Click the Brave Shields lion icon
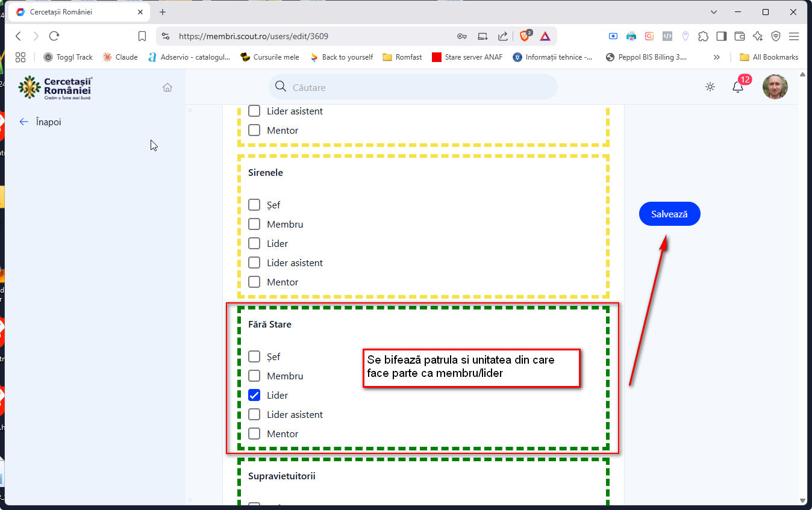Image resolution: width=812 pixels, height=510 pixels. [x=525, y=36]
